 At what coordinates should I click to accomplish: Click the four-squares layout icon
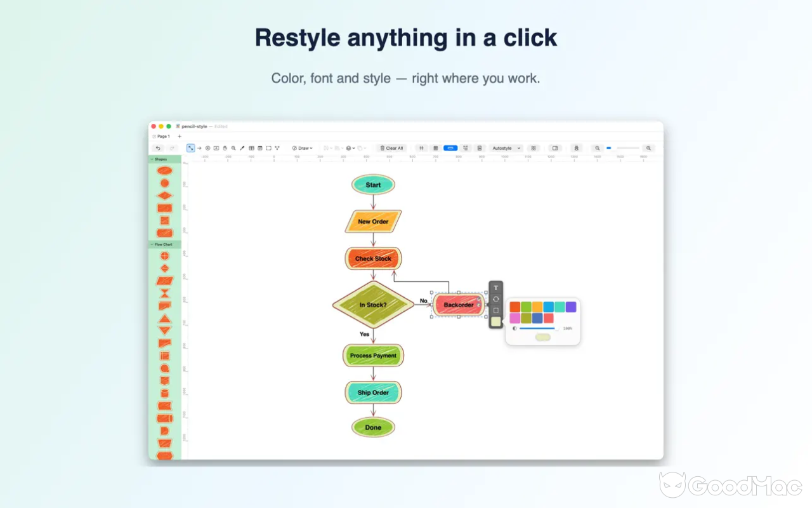[534, 148]
